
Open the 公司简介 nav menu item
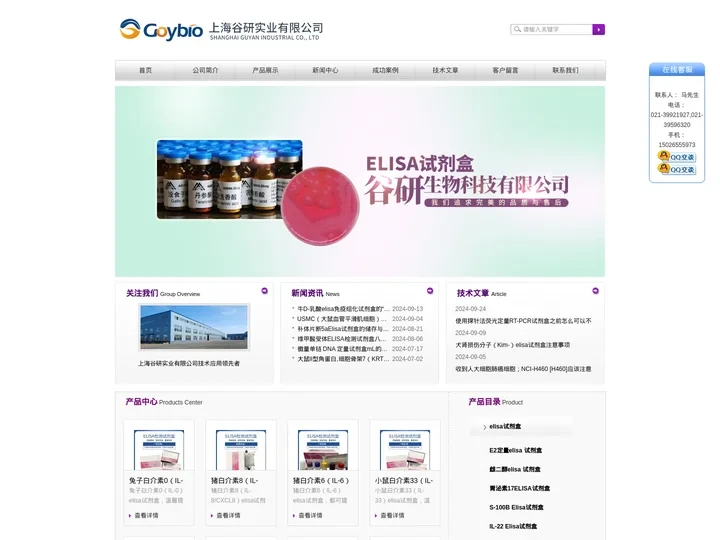point(205,70)
